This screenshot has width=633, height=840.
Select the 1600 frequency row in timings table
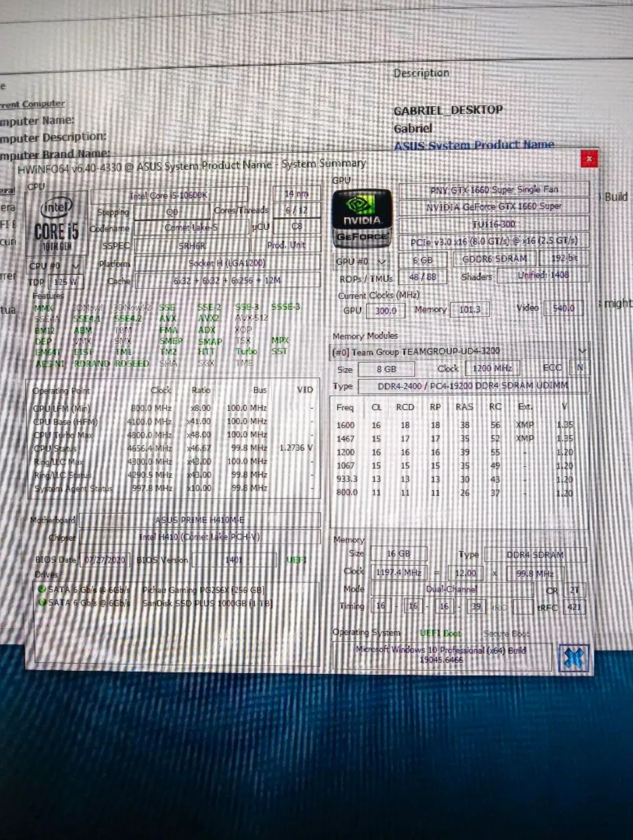(x=455, y=425)
